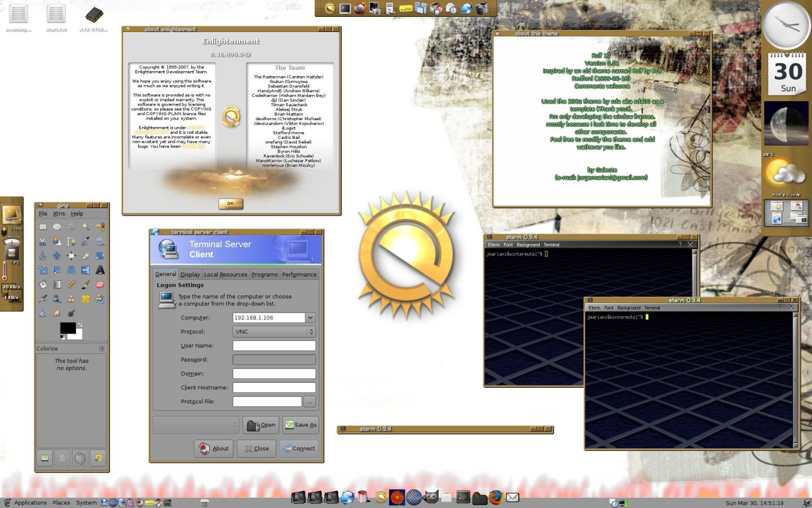Activate the Zoom magnifier tool in GIMP

point(100,242)
